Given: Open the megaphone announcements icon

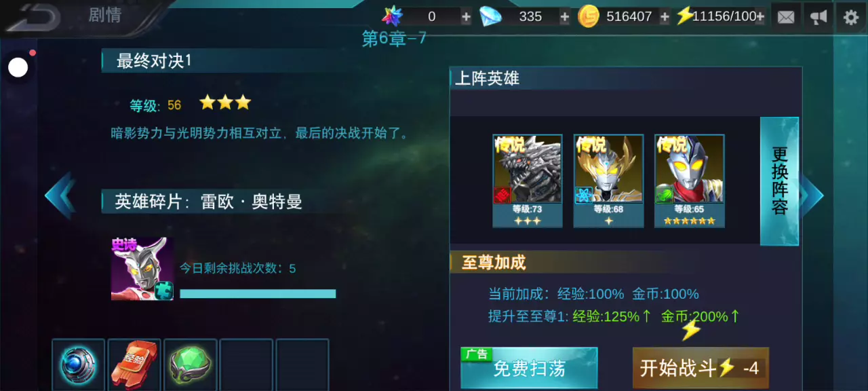Looking at the screenshot, I should coord(818,17).
